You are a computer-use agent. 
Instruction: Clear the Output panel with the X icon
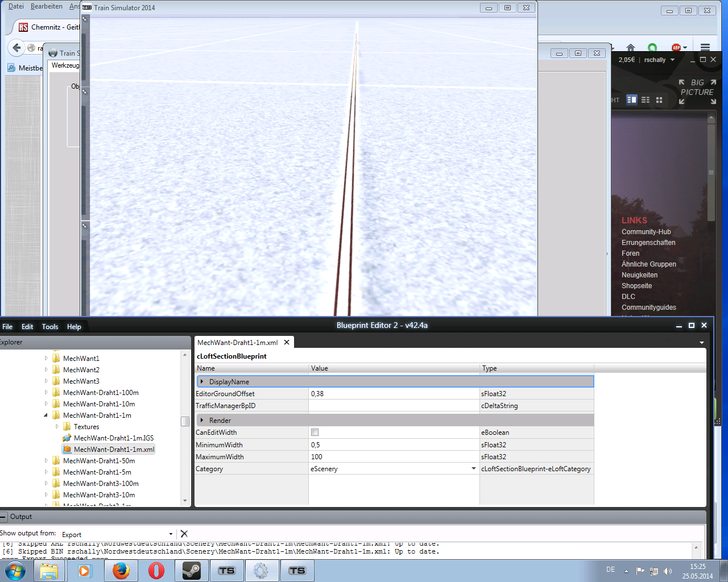click(184, 534)
